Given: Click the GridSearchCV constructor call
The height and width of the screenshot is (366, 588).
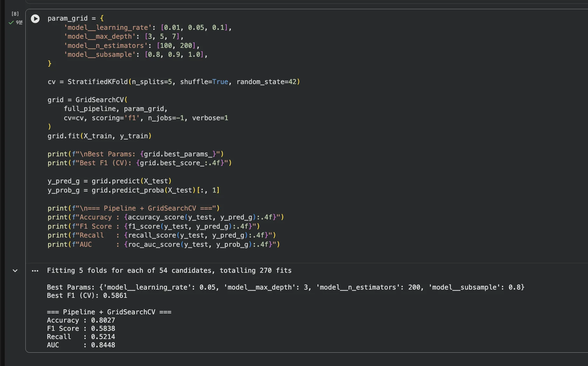Looking at the screenshot, I should click(x=100, y=100).
